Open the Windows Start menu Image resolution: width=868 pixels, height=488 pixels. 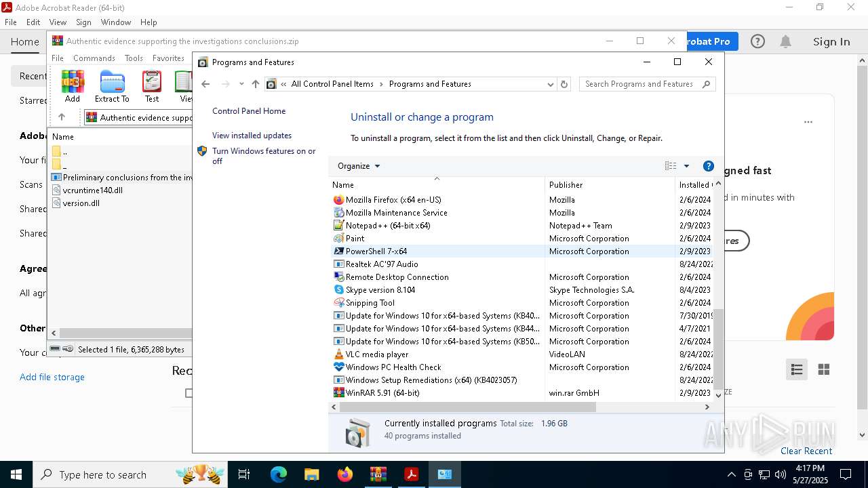16,474
